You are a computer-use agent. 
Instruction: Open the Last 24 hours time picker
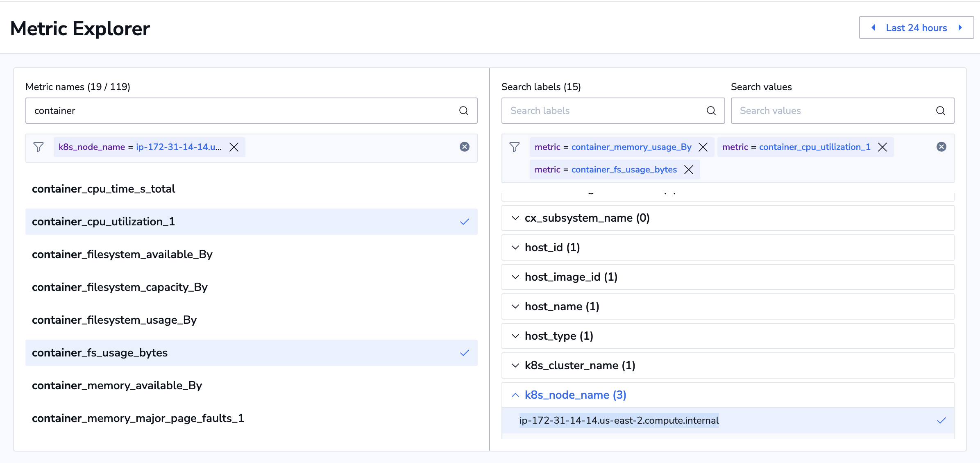pyautogui.click(x=916, y=28)
